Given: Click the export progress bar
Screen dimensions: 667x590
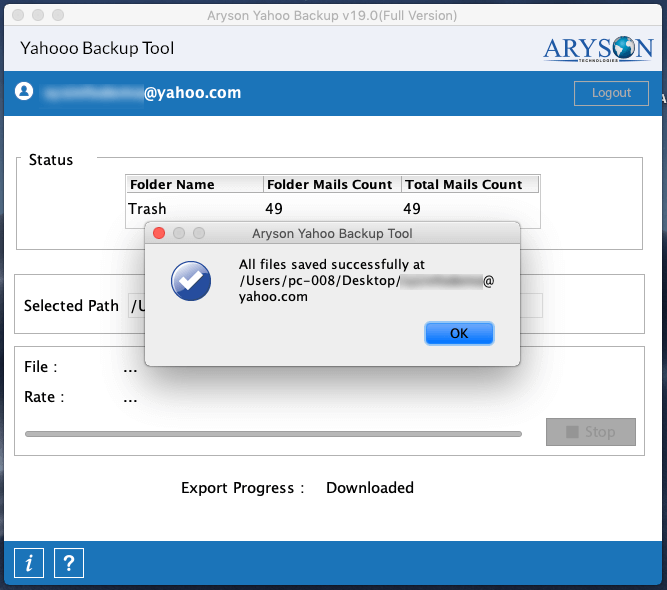Looking at the screenshot, I should (x=273, y=434).
